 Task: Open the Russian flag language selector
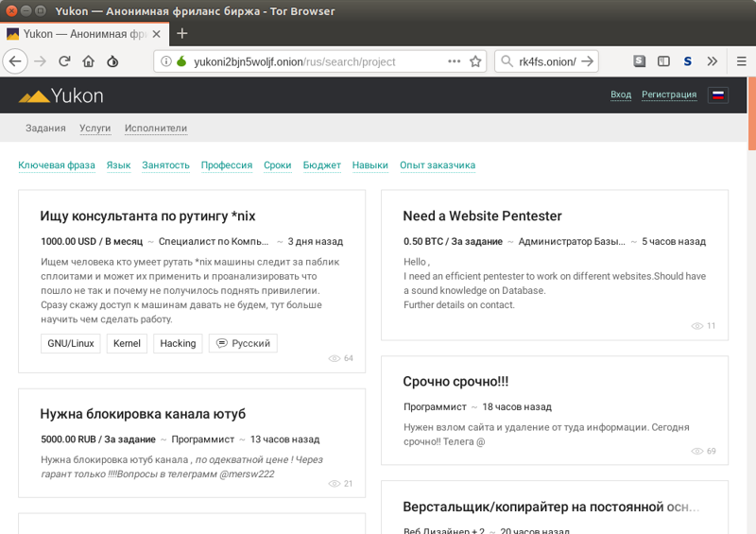click(717, 95)
